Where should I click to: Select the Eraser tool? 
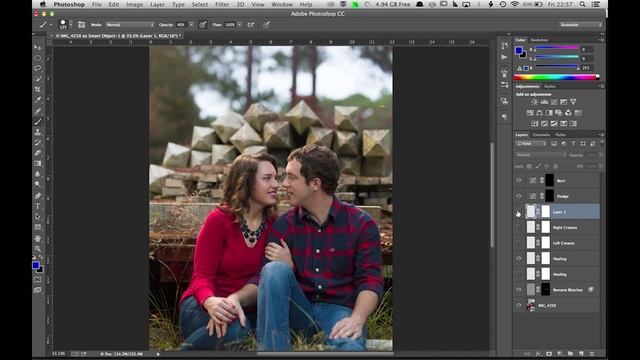pyautogui.click(x=38, y=153)
